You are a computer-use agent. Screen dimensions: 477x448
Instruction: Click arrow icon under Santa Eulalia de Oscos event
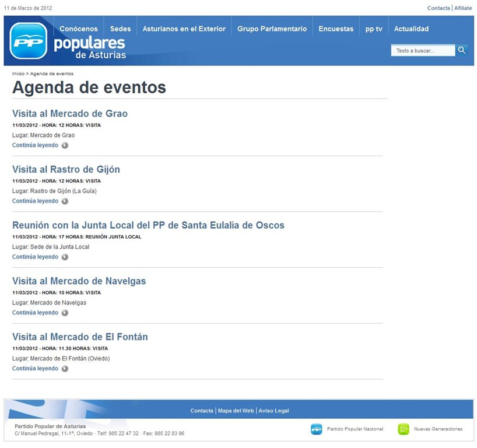(65, 257)
